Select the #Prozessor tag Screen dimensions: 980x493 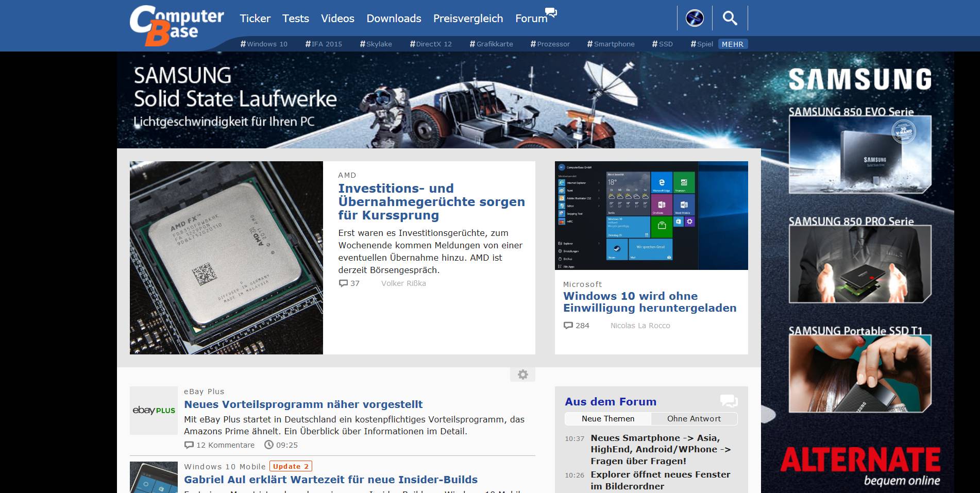(550, 44)
